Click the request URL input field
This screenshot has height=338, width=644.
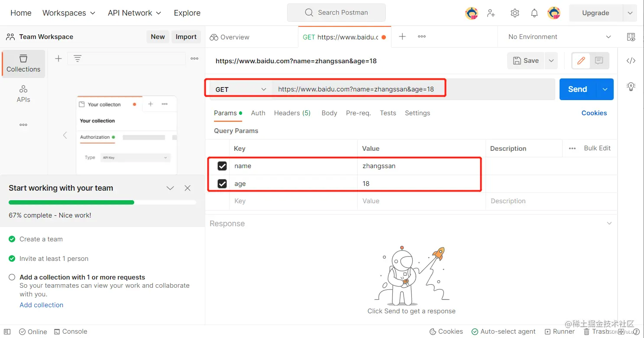click(x=414, y=89)
